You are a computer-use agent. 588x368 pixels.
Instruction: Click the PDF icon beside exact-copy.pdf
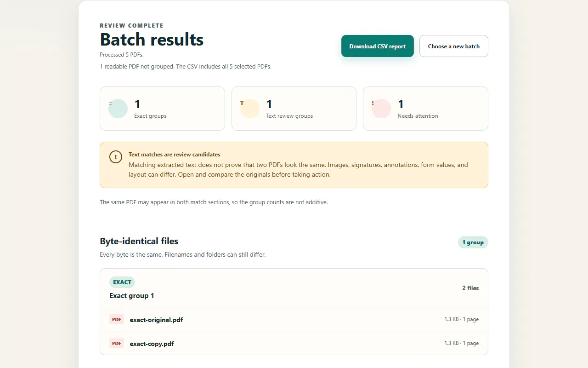[x=117, y=343]
